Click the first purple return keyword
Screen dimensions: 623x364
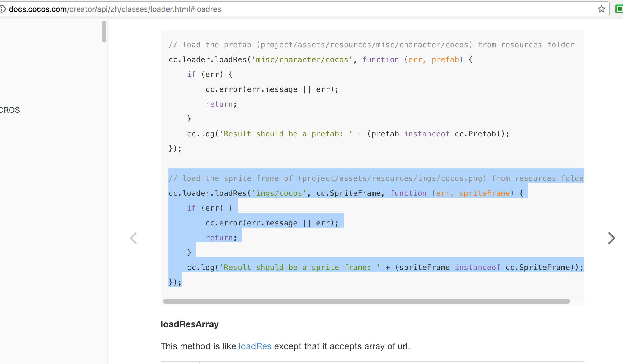coord(219,104)
